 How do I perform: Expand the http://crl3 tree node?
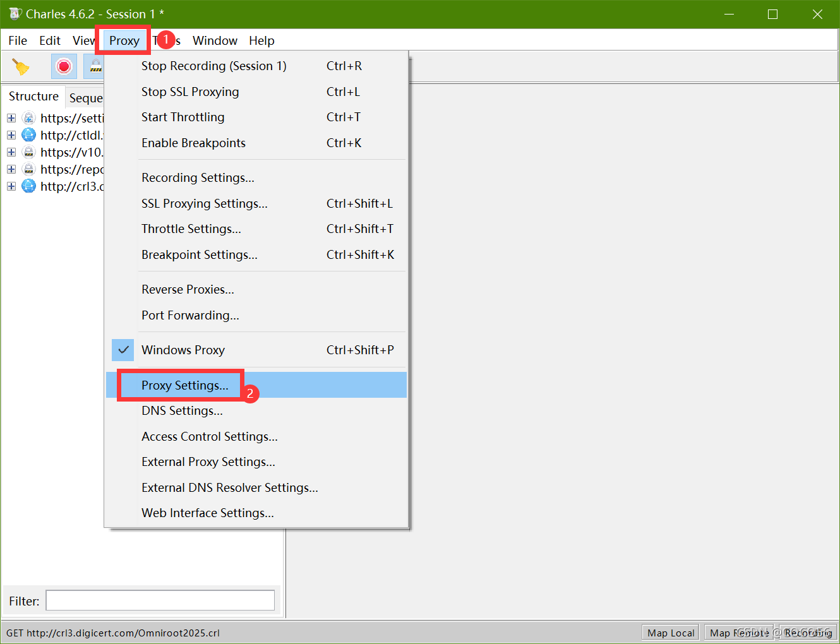pyautogui.click(x=11, y=186)
